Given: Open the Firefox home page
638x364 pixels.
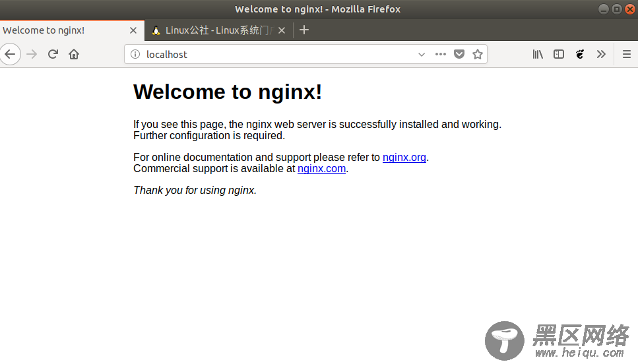Looking at the screenshot, I should point(74,54).
